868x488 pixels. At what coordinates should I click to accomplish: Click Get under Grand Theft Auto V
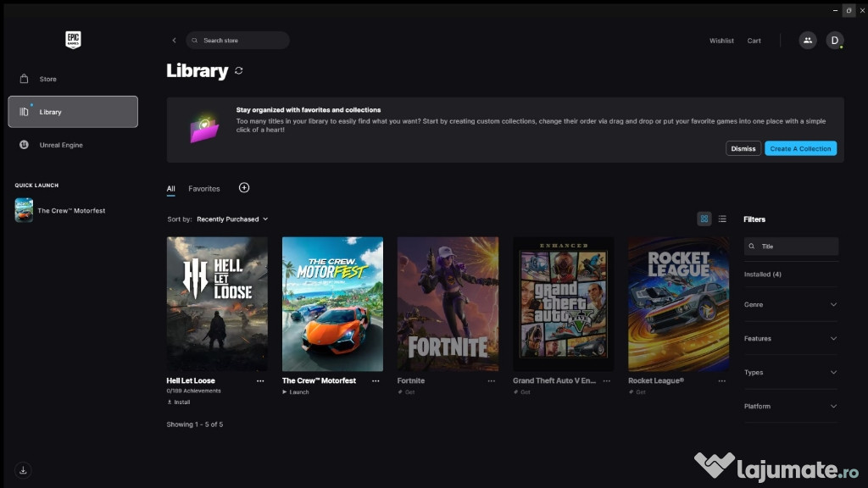tap(521, 392)
